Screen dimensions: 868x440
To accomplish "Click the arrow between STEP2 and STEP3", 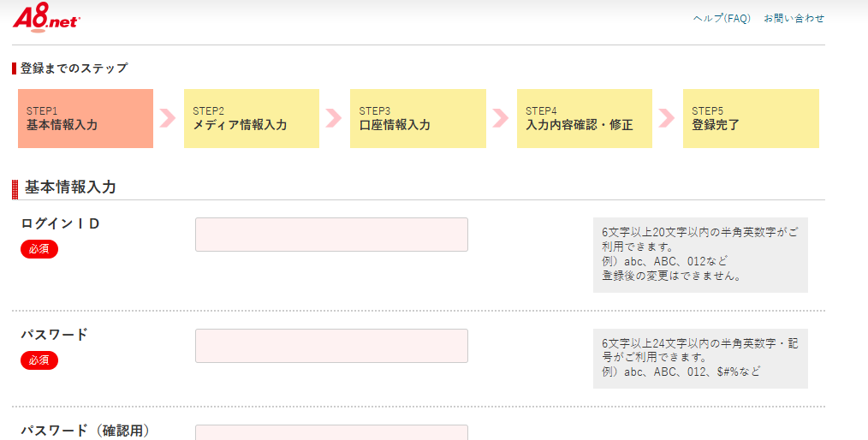I will pos(334,118).
